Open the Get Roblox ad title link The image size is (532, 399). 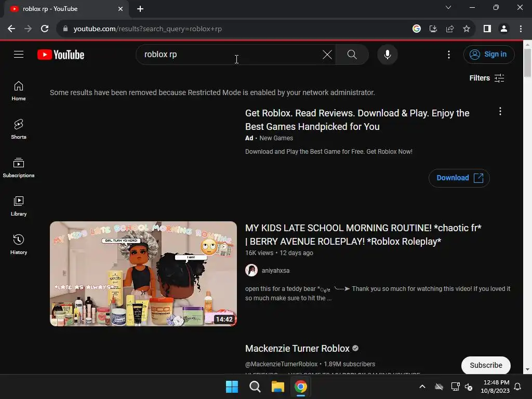[357, 120]
